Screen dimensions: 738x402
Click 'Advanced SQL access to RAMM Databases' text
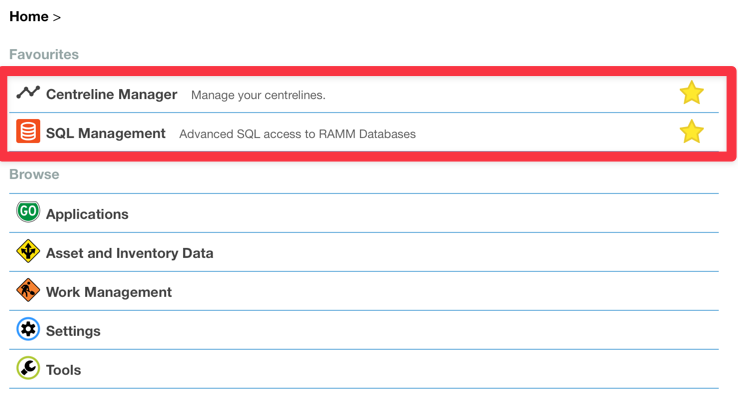pos(297,134)
